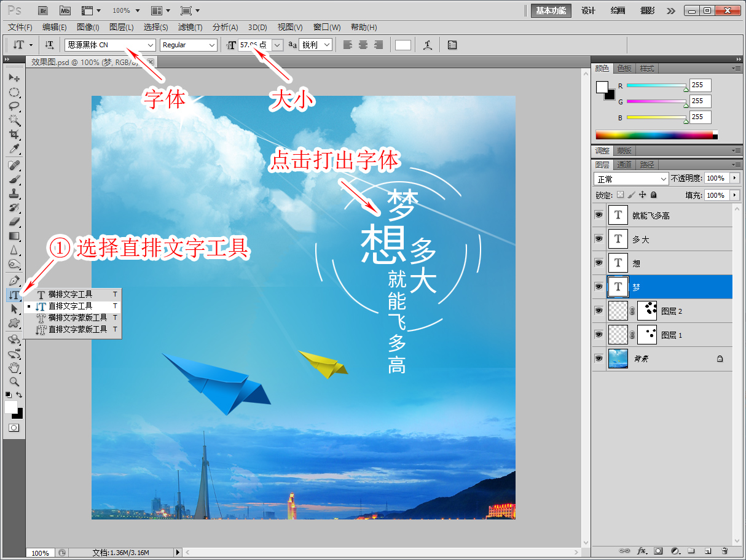Select the Crop tool
This screenshot has height=560, width=746.
[14, 134]
